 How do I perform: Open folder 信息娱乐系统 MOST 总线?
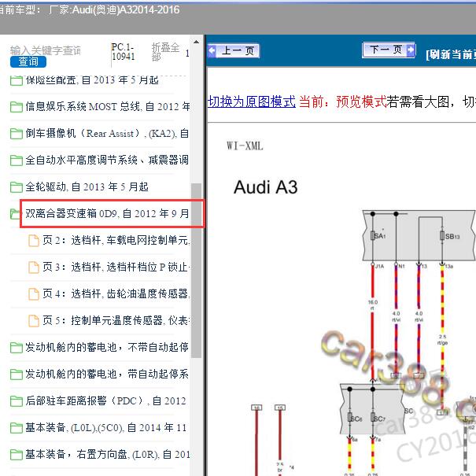point(108,106)
